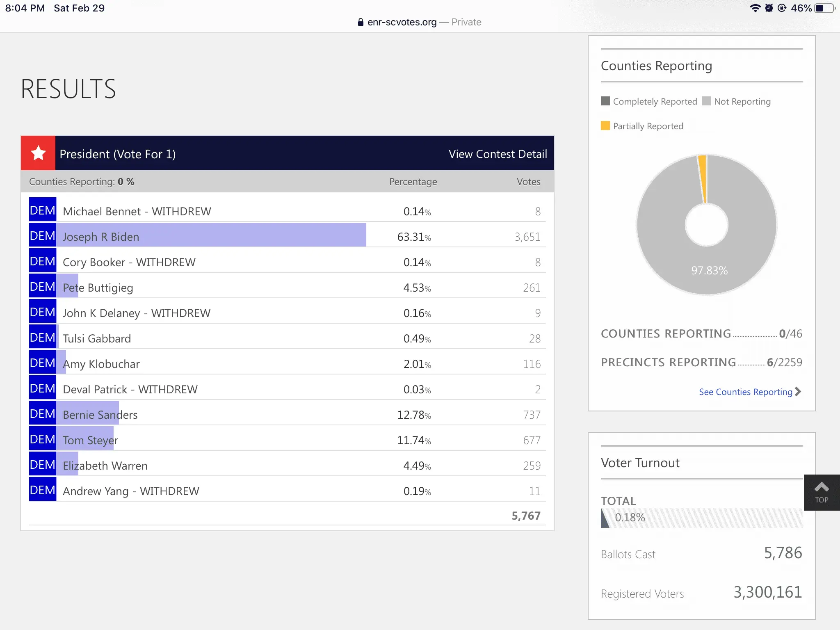
Task: Toggle the Not Reporting legend square
Action: tap(706, 101)
